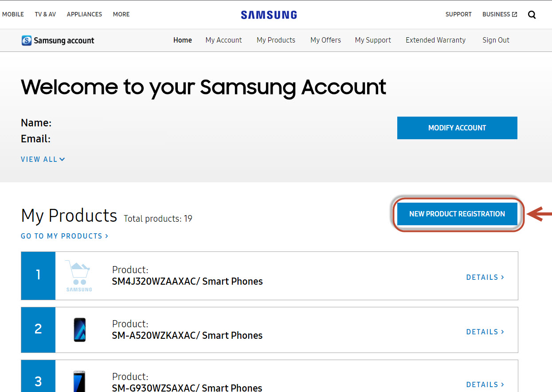
Task: Open DETAILS for SM4J320WZAAXAC
Action: 485,277
